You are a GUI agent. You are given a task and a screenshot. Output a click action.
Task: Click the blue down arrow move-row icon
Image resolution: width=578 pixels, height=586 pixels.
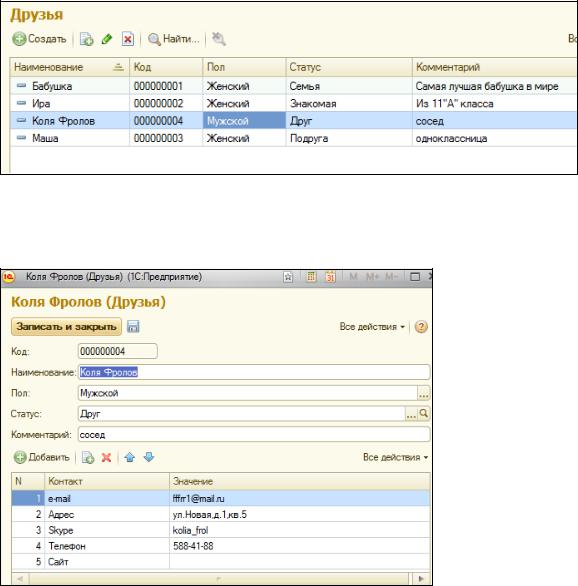click(149, 457)
